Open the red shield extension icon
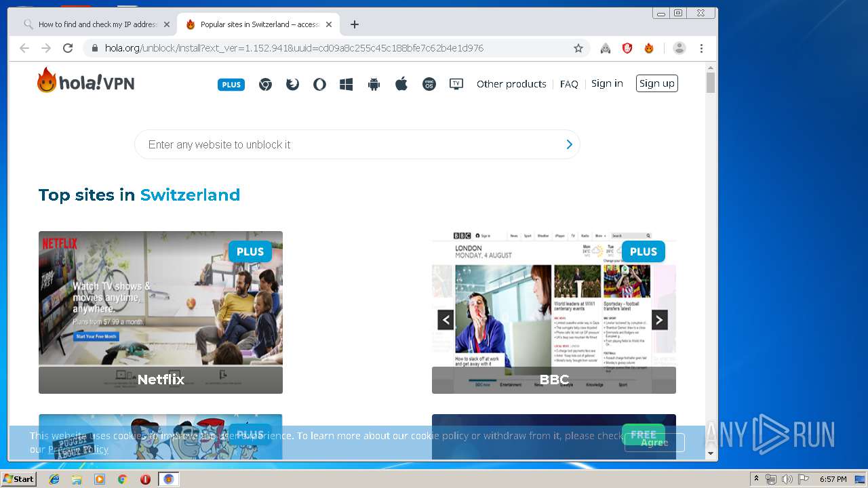The width and height of the screenshot is (868, 488). tap(627, 48)
